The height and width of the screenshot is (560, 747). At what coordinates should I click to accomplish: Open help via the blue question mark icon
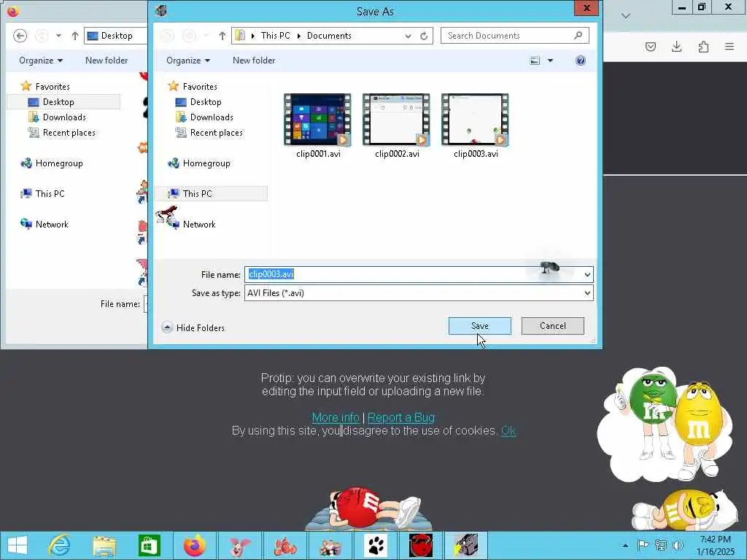tap(580, 61)
